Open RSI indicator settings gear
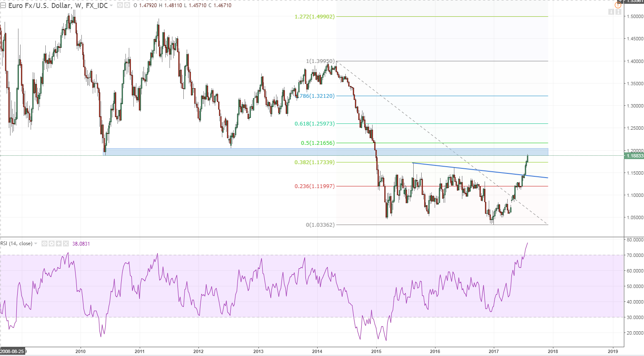 [x=52, y=243]
